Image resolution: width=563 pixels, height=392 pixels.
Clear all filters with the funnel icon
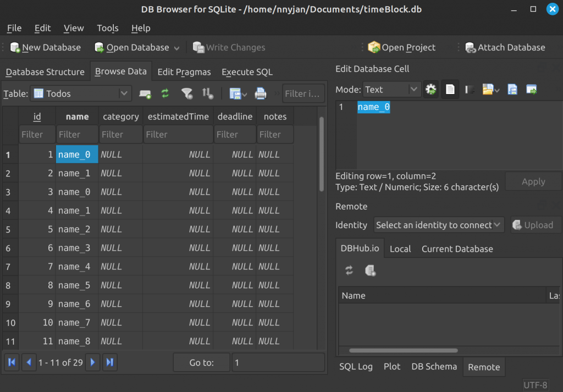click(x=187, y=93)
